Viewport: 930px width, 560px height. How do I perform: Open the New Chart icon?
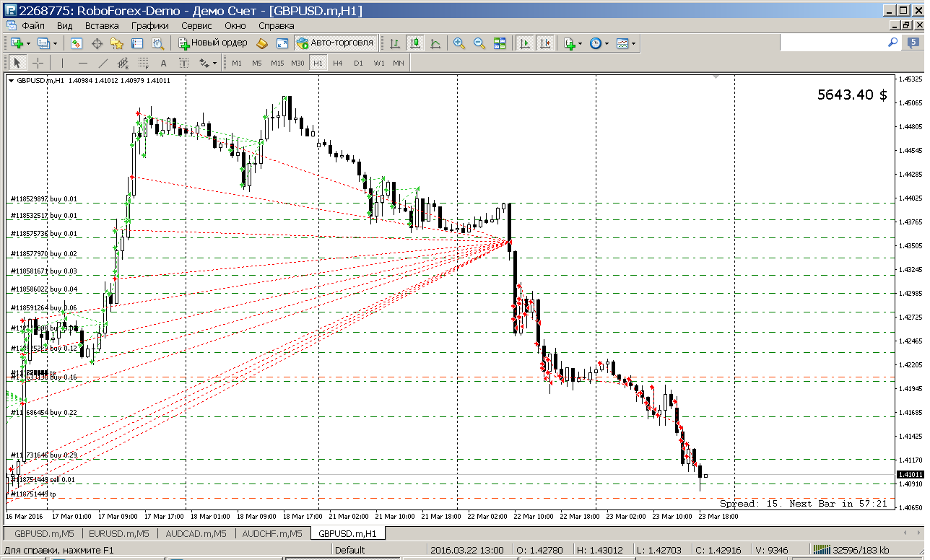pos(16,43)
